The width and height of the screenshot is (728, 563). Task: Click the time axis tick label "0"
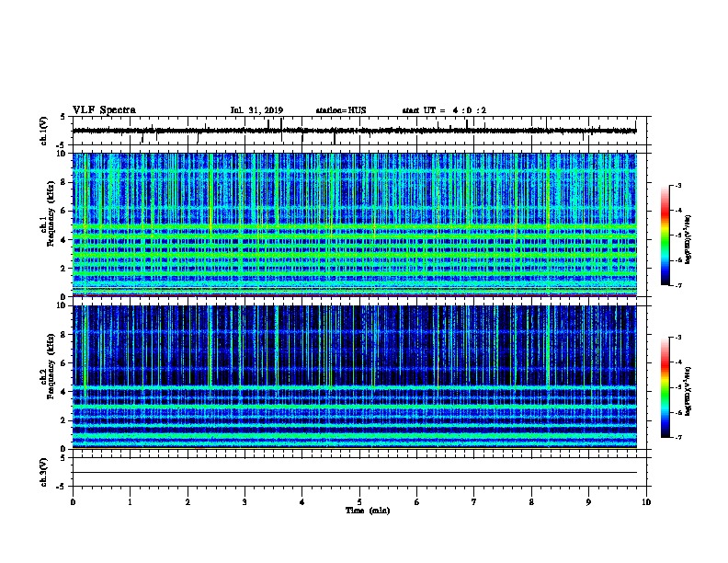tap(73, 502)
